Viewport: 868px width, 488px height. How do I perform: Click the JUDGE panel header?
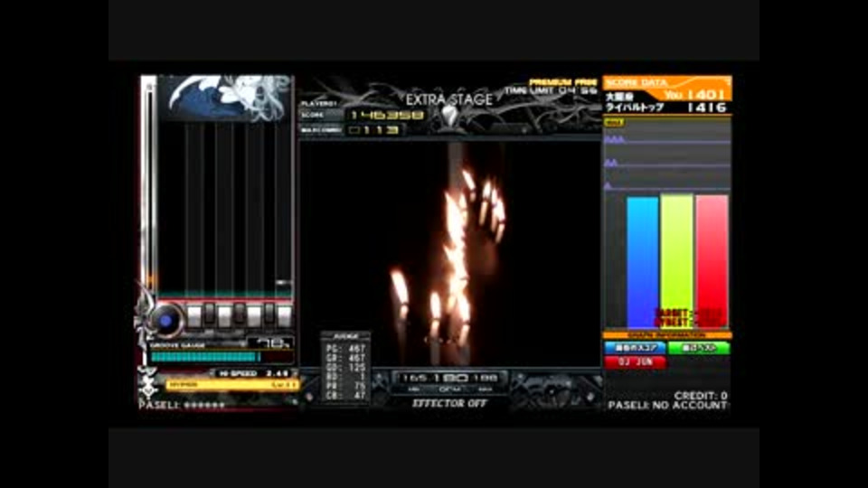point(345,336)
